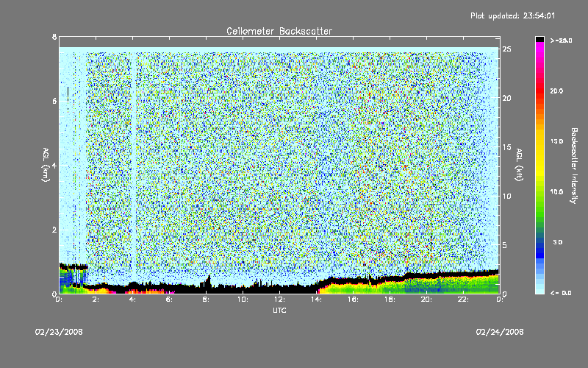Click the '15.0' colorbar tick label
This screenshot has height=368, width=588.
(x=556, y=141)
